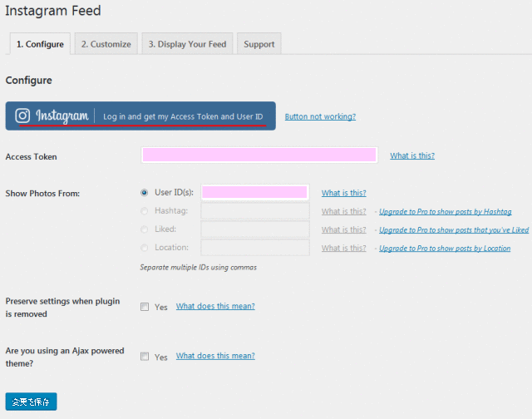Select the User ID(s) radio button
Screen dimensions: 532x419
pyautogui.click(x=145, y=193)
